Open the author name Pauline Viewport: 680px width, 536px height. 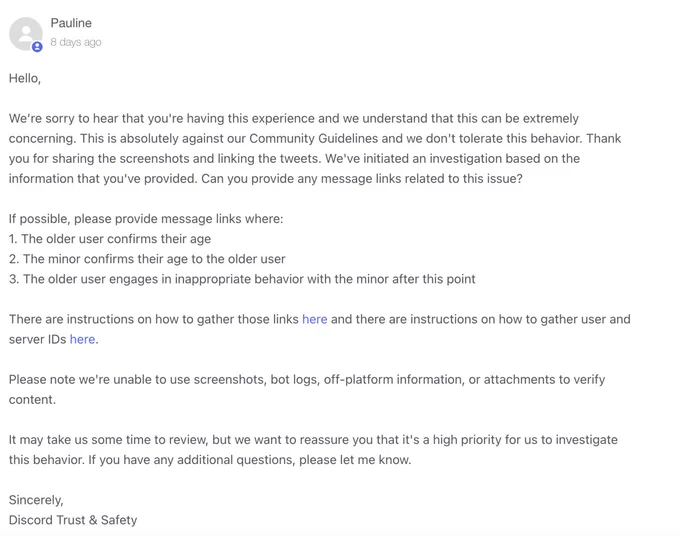[71, 23]
